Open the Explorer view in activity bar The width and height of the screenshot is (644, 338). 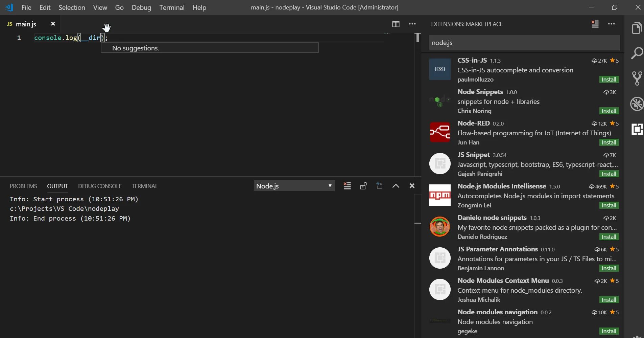pos(637,28)
